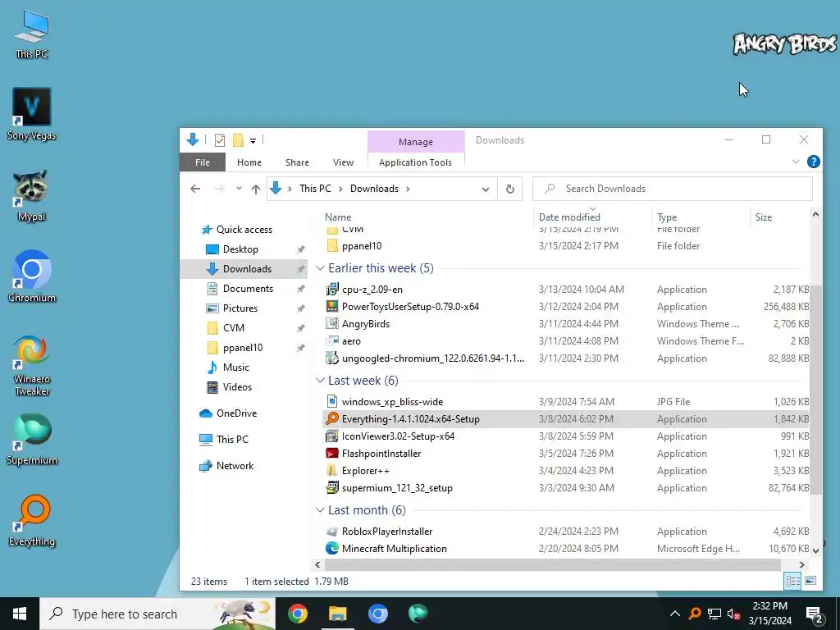Viewport: 840px width, 630px height.
Task: Click the Search Downloads field
Action: click(x=673, y=189)
